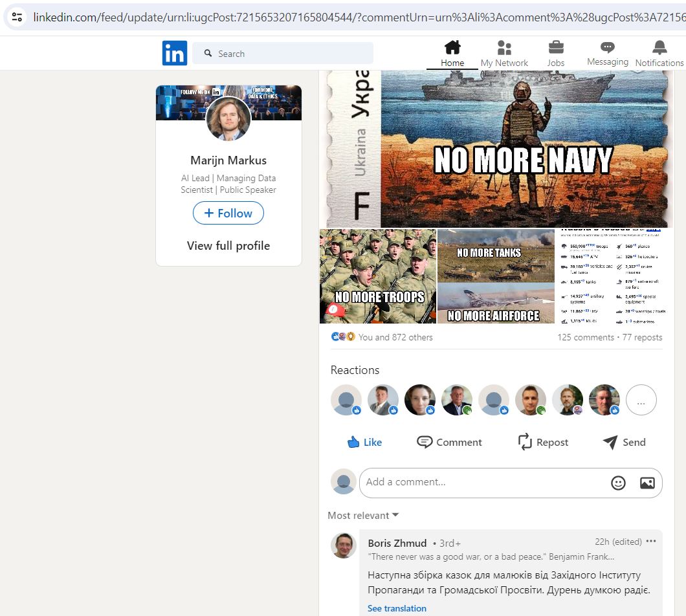Open Boris Zhmud's profile picture
The height and width of the screenshot is (616, 686).
click(x=344, y=545)
